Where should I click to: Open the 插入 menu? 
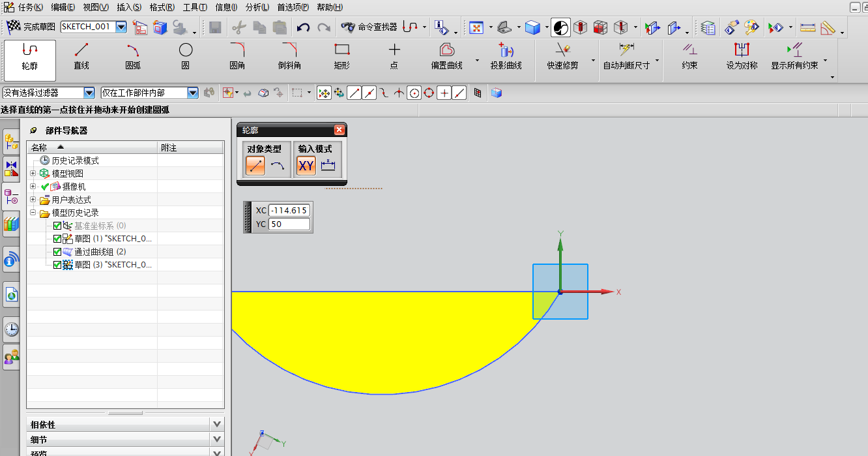click(128, 7)
